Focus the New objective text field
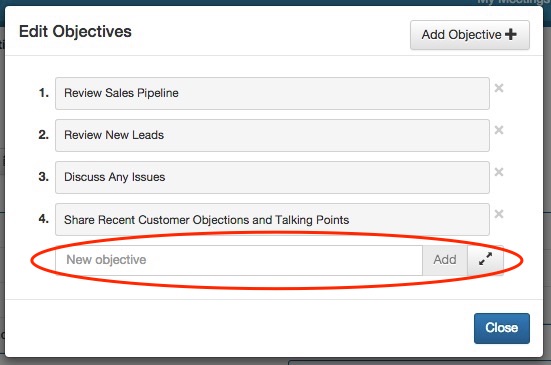Image resolution: width=551 pixels, height=365 pixels. click(x=239, y=260)
